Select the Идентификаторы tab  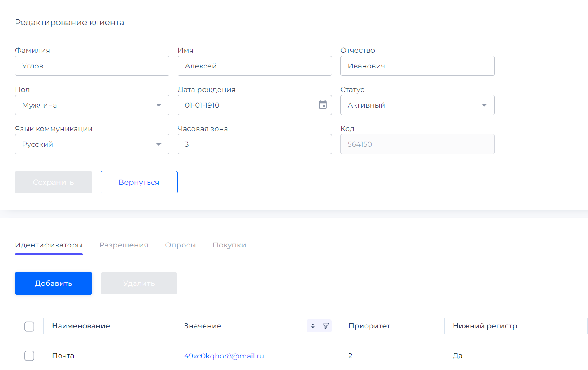pos(49,245)
